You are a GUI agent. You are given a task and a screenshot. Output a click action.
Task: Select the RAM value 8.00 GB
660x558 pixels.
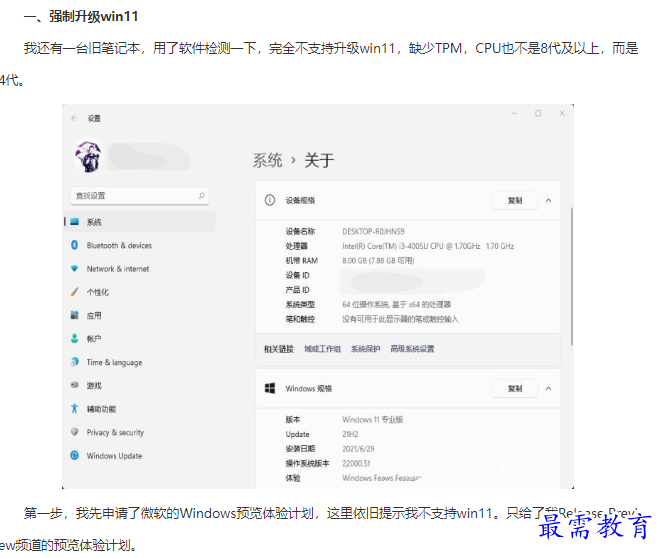378,261
